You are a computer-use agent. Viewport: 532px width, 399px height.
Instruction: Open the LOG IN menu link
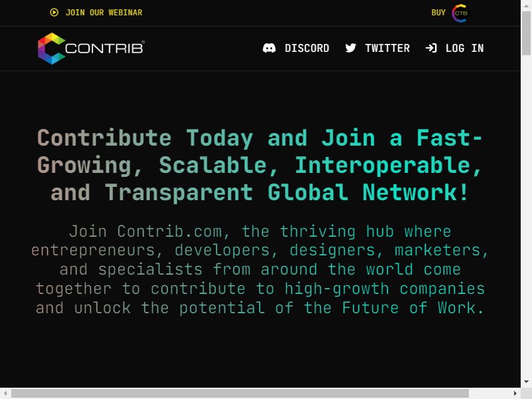tap(464, 48)
